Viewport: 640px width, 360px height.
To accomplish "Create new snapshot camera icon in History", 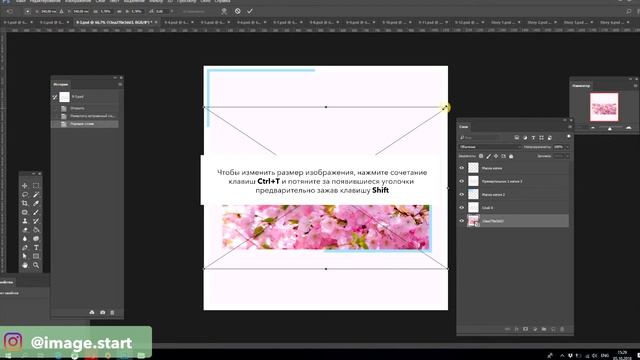I will pos(102,313).
